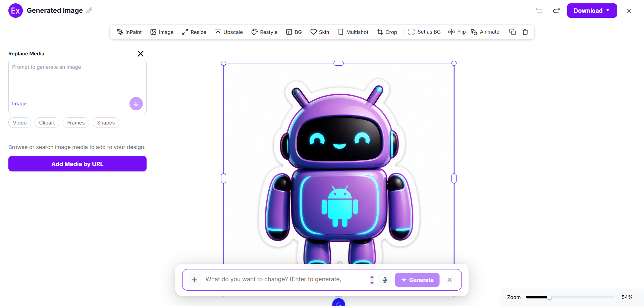Select the Clipart media chip
Screen dimensions: 644x306
tap(47, 123)
